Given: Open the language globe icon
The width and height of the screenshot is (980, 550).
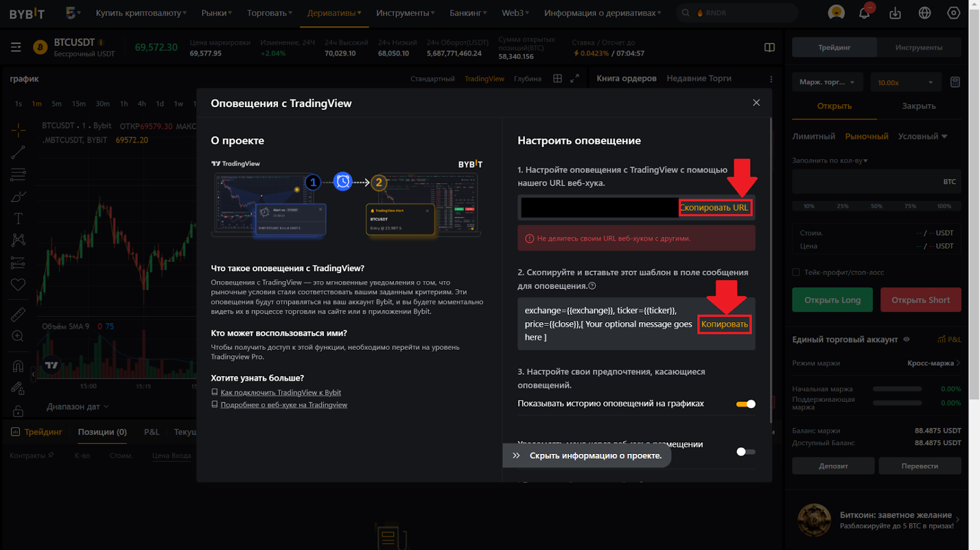Looking at the screenshot, I should (925, 13).
